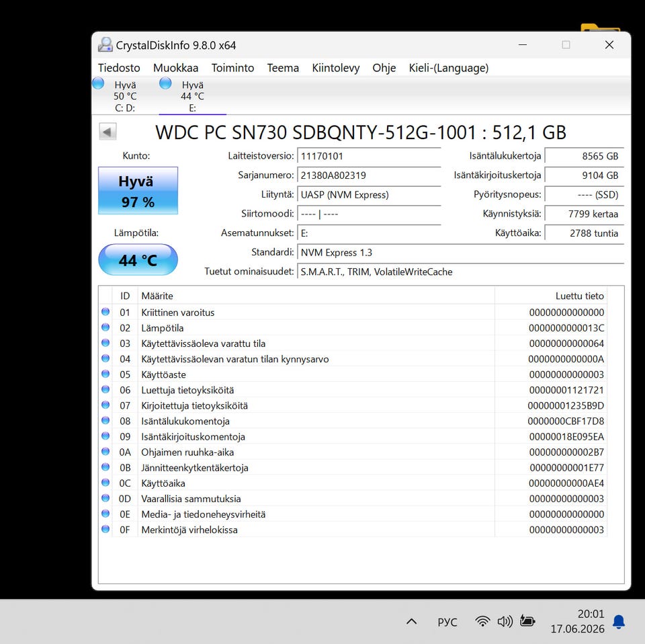Select the 02 Lämpötila attribute row
645x644 pixels.
click(353, 328)
